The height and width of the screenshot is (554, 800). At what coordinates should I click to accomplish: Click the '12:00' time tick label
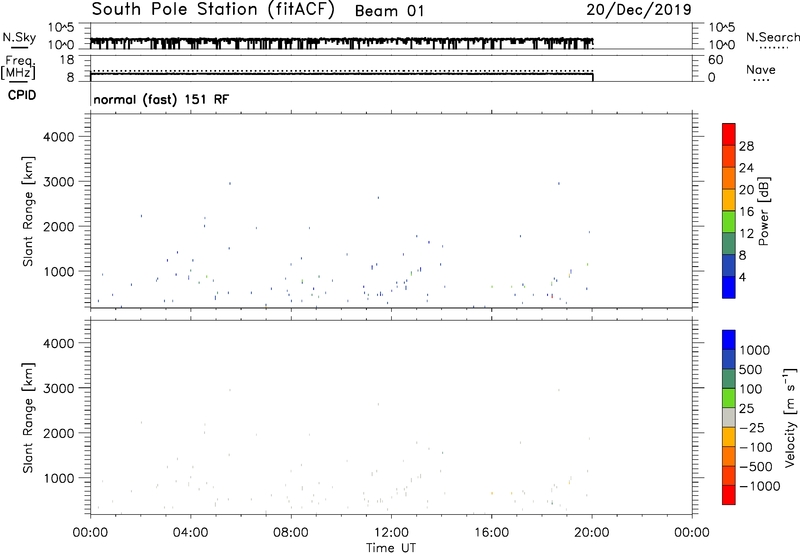click(391, 533)
